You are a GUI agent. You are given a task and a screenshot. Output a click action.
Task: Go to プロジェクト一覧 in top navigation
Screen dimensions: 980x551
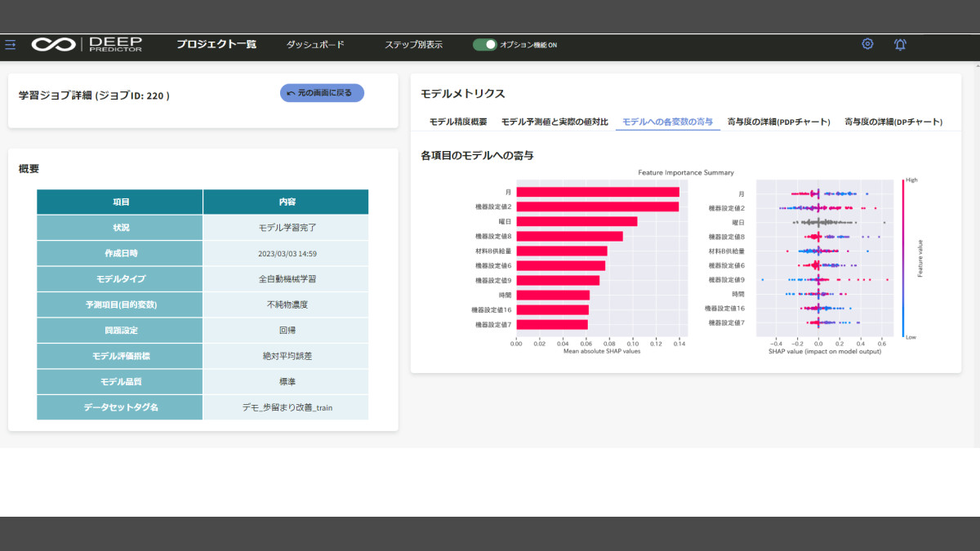point(216,45)
